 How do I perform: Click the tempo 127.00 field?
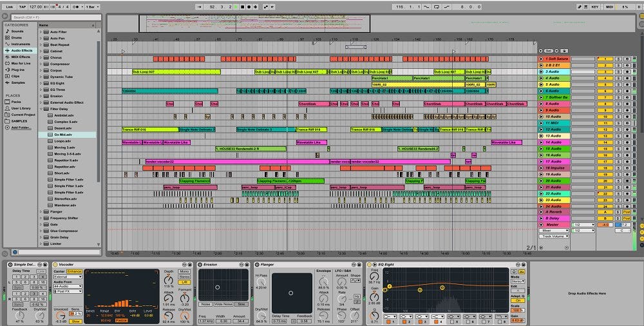point(35,6)
